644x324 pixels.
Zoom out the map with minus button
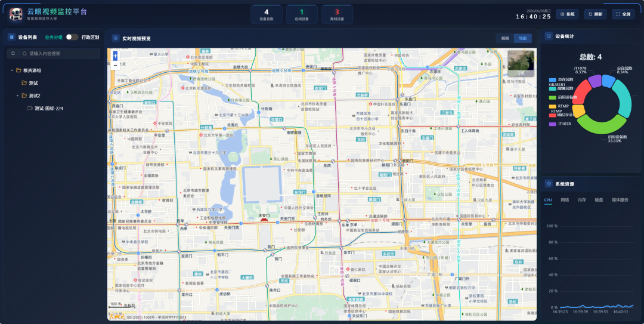(115, 65)
